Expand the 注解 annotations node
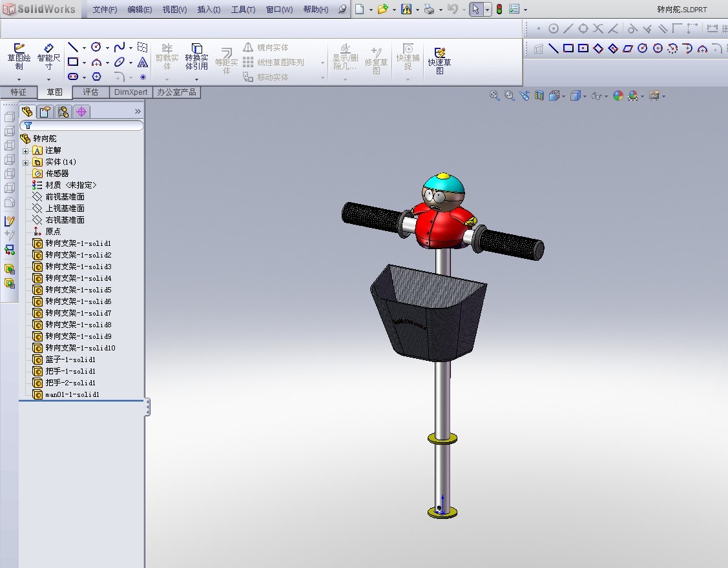This screenshot has width=728, height=568. coord(26,151)
